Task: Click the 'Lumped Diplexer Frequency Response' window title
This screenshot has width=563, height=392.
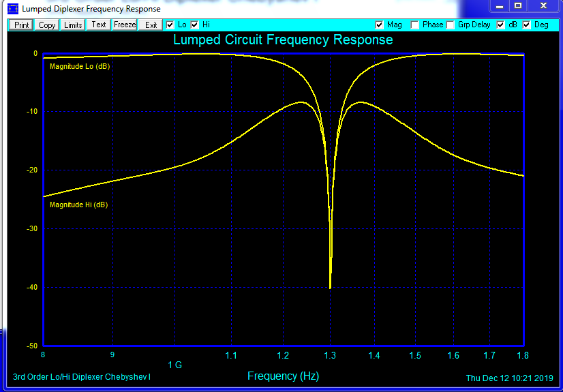Action: point(91,9)
